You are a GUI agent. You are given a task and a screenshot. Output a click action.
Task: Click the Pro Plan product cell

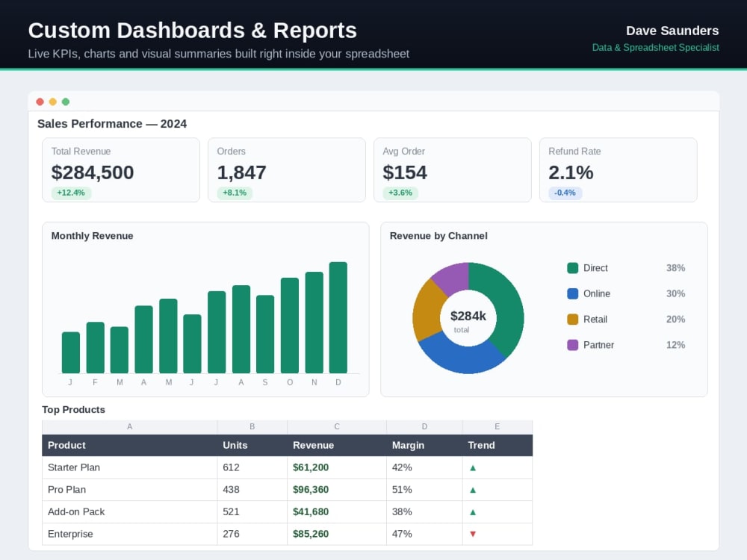129,490
